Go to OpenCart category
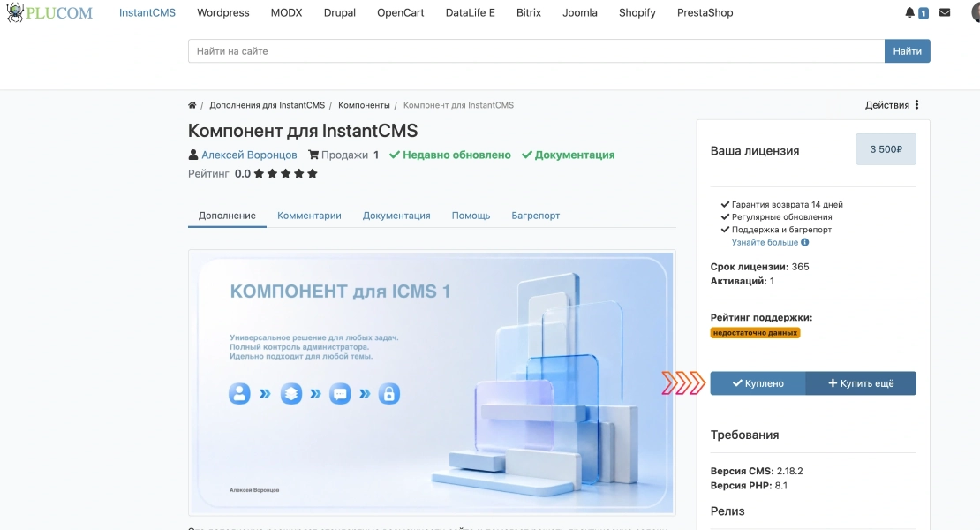 tap(401, 12)
